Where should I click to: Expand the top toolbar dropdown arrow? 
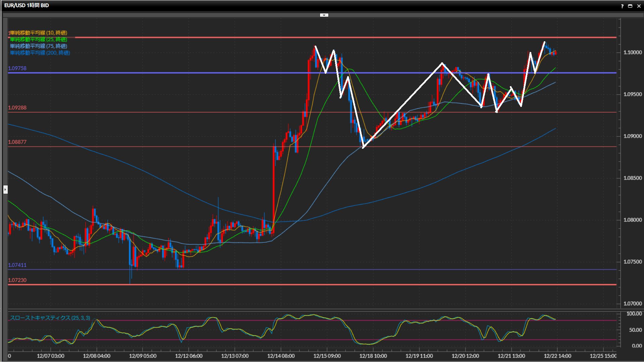[x=324, y=15]
